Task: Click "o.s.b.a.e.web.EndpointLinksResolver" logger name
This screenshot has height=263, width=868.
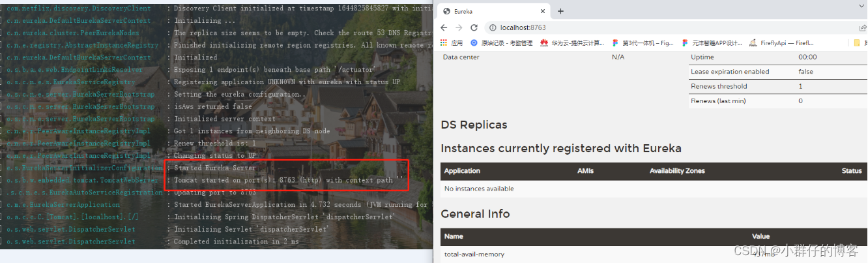Action: pyautogui.click(x=74, y=69)
